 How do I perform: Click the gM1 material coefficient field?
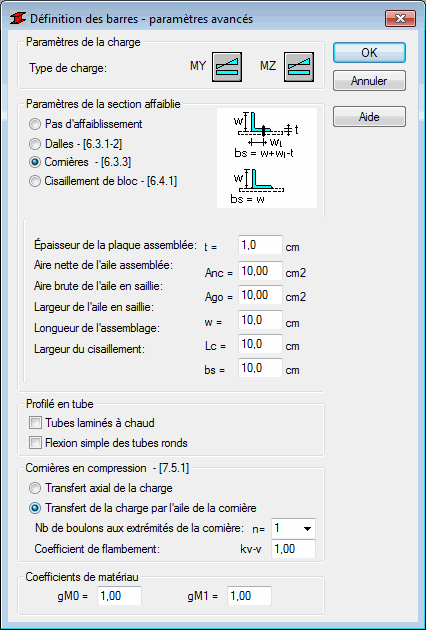point(250,595)
